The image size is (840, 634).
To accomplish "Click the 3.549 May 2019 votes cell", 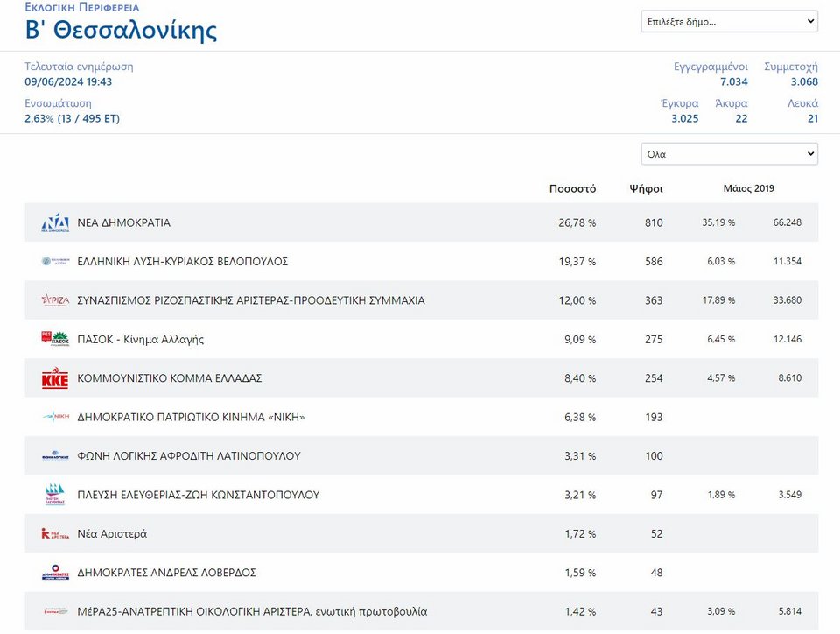I will [789, 494].
